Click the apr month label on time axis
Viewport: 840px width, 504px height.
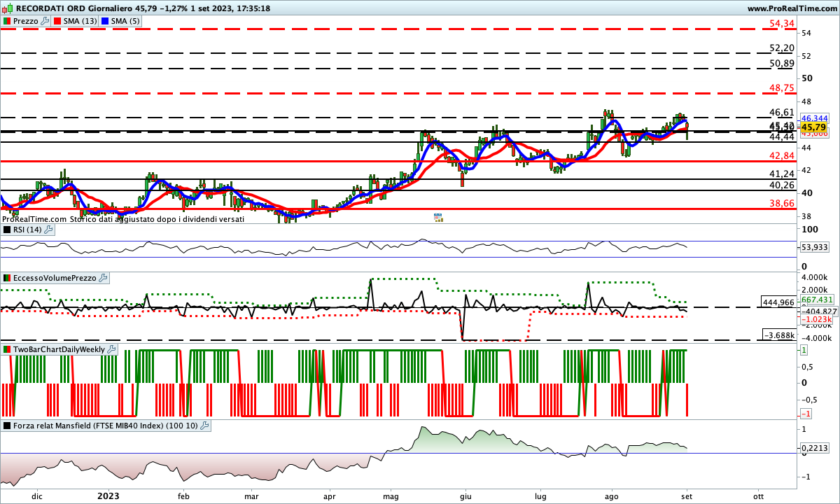329,496
